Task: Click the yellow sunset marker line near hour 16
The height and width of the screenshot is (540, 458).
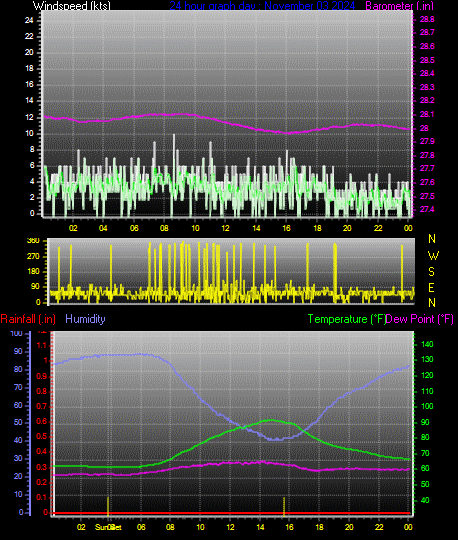Action: coord(284,507)
